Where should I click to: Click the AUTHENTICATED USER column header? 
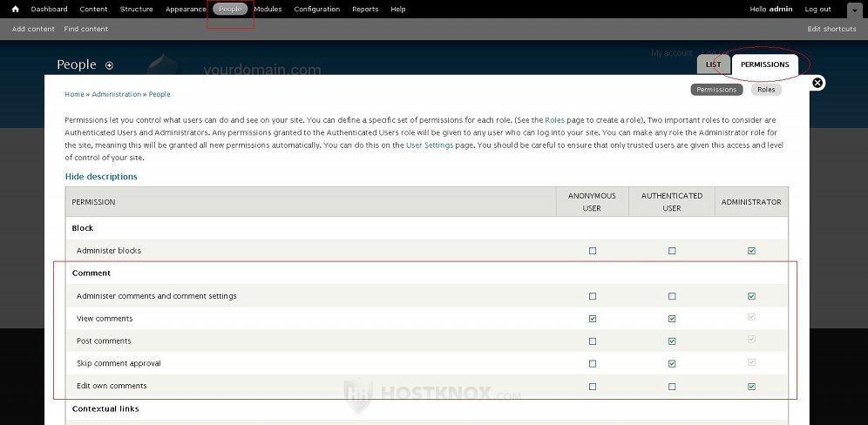pyautogui.click(x=672, y=202)
